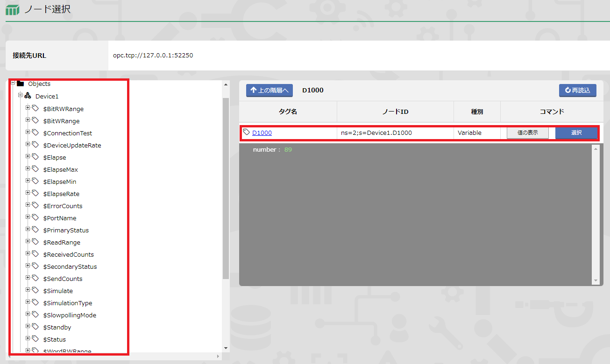The width and height of the screenshot is (610, 364).
Task: Expand the $SendCounts node
Action: 28,277
